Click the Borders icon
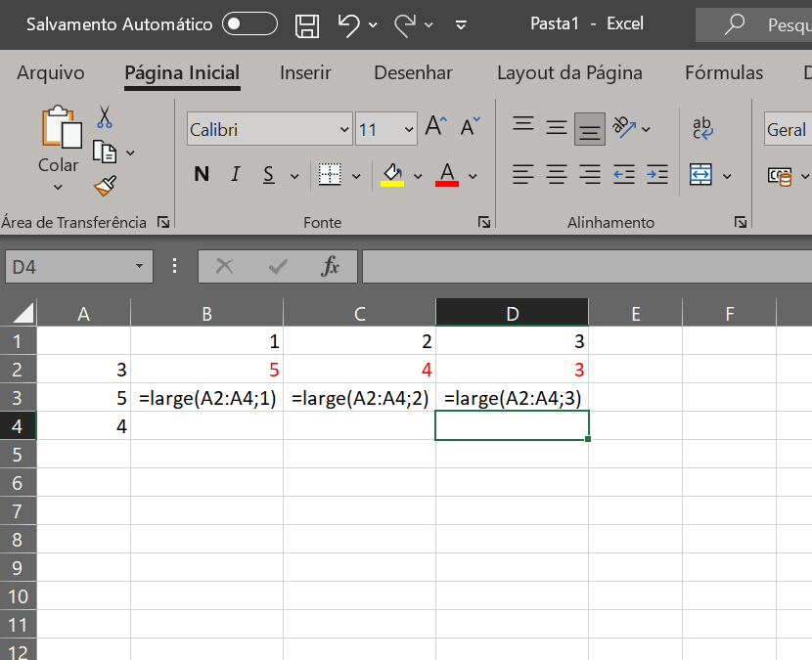This screenshot has width=812, height=660. pyautogui.click(x=330, y=174)
